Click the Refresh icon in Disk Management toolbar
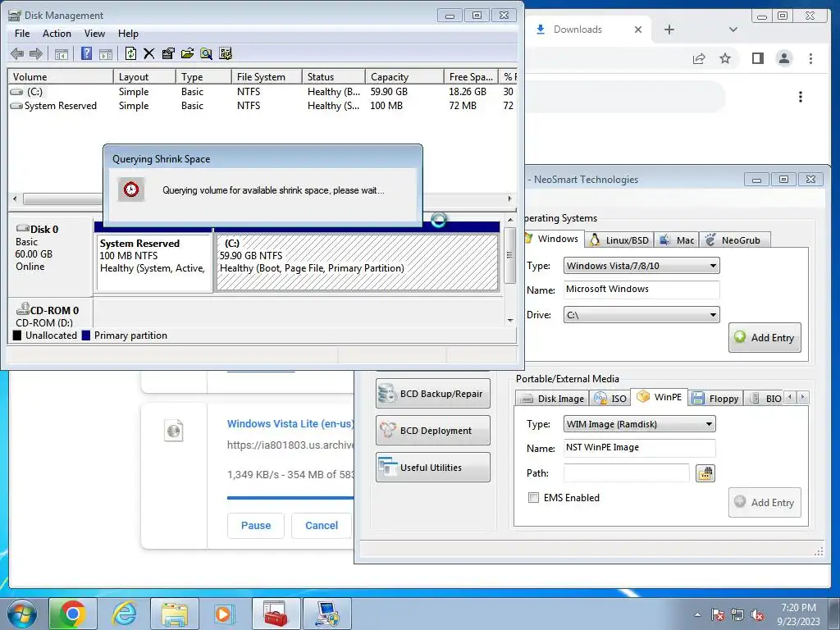This screenshot has height=630, width=840. (130, 53)
